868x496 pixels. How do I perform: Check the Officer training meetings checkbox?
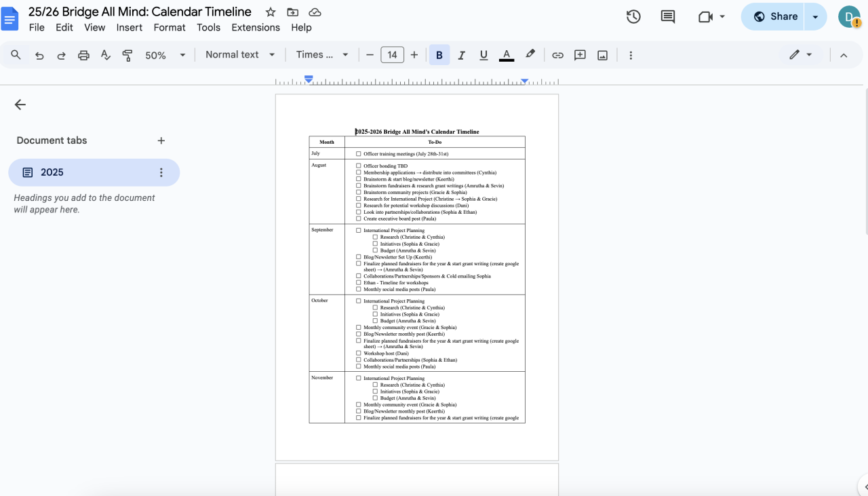(359, 154)
